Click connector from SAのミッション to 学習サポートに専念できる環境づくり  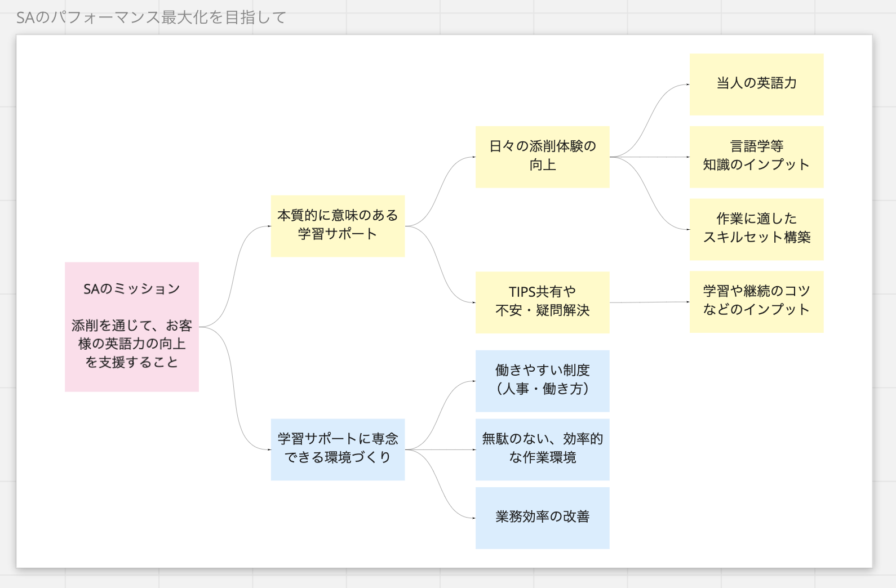[x=234, y=389]
